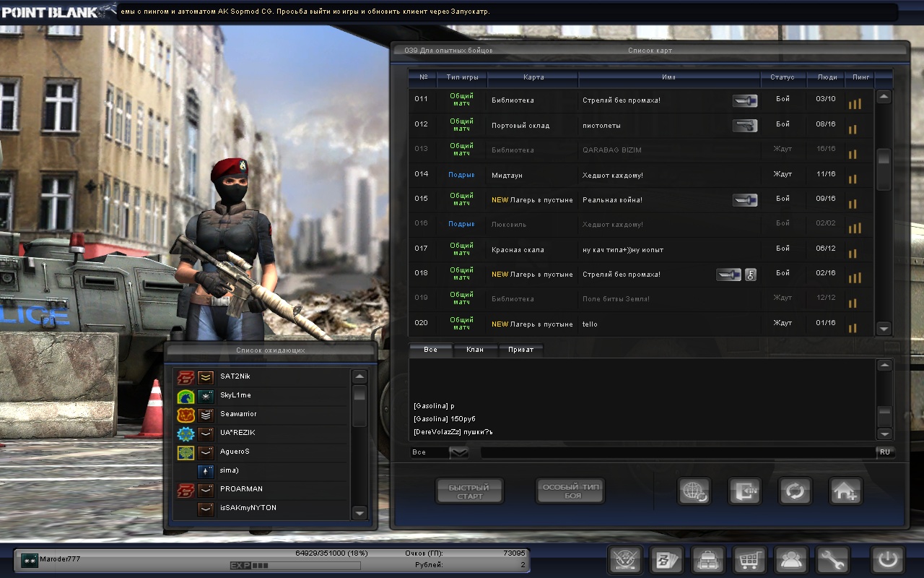Viewport: 924px width, 578px height.
Task: Select room 020 named 'tello'
Action: point(641,324)
